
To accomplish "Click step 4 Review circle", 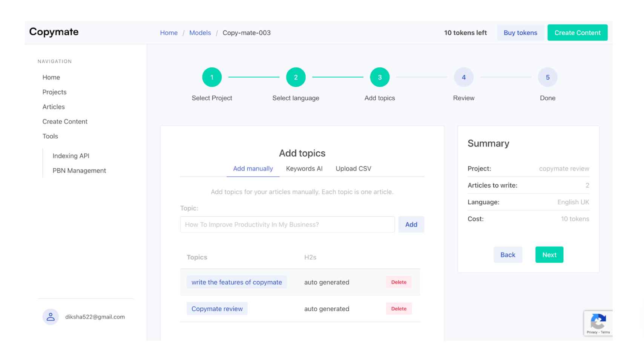I will (464, 77).
